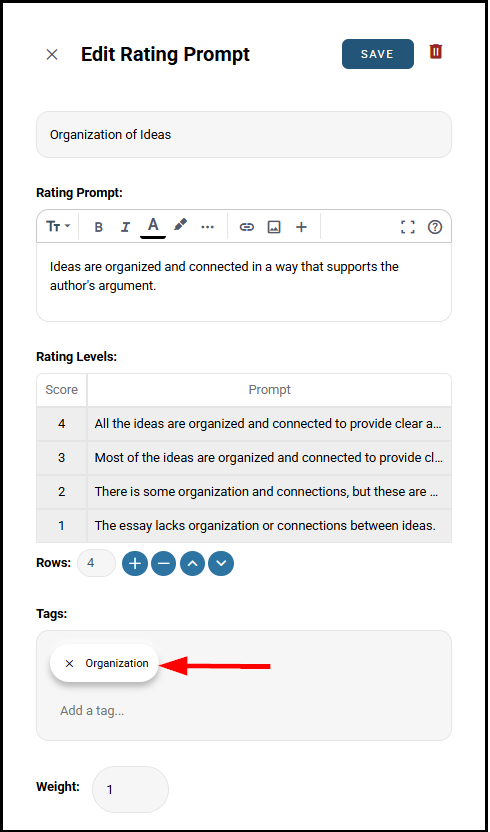
Task: Close the Edit Rating Prompt panel
Action: (52, 54)
